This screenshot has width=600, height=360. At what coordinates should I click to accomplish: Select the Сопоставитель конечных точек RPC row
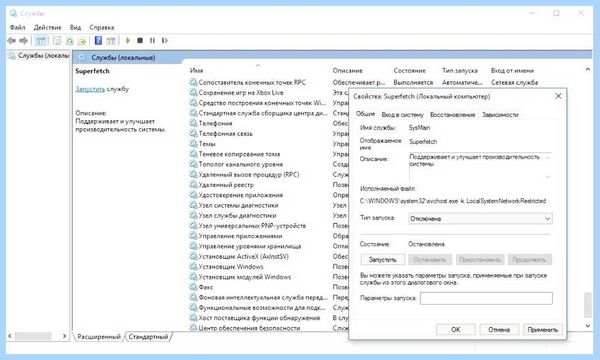coord(252,82)
